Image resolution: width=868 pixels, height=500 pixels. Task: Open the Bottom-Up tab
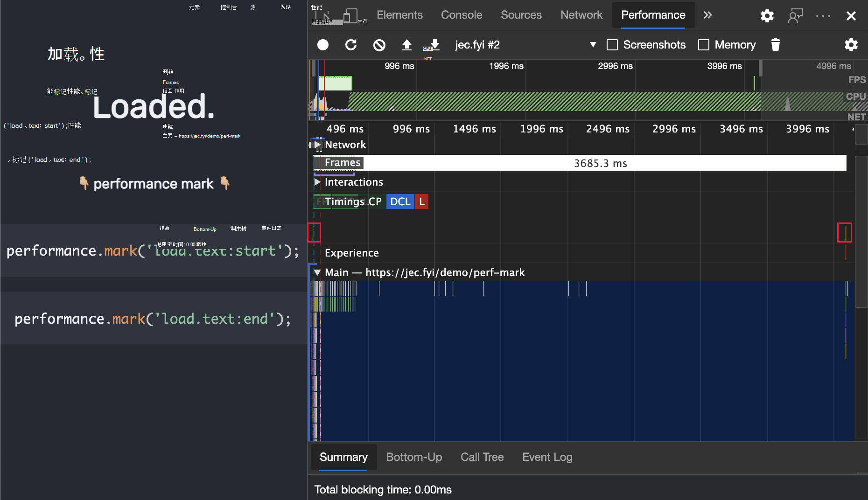(x=414, y=457)
